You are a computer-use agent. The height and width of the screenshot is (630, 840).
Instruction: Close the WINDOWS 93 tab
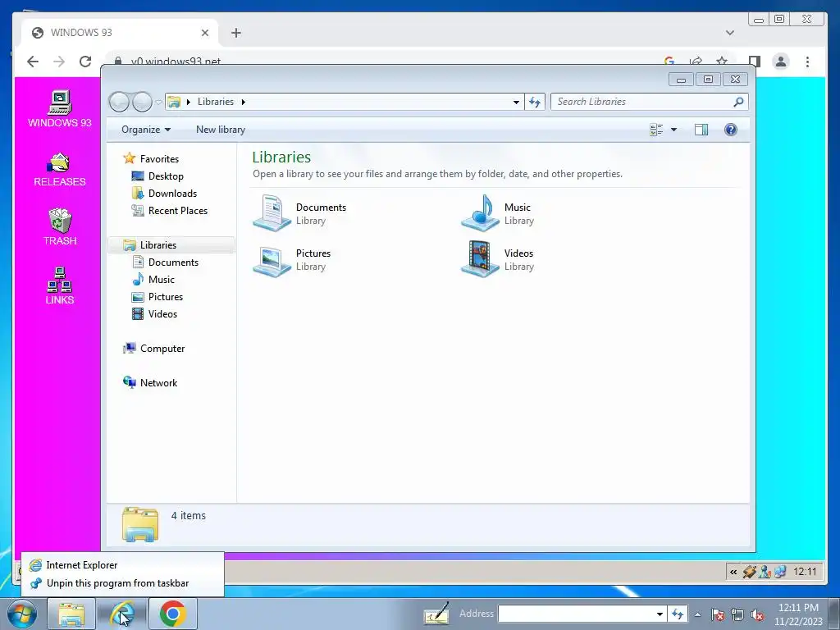coord(204,33)
